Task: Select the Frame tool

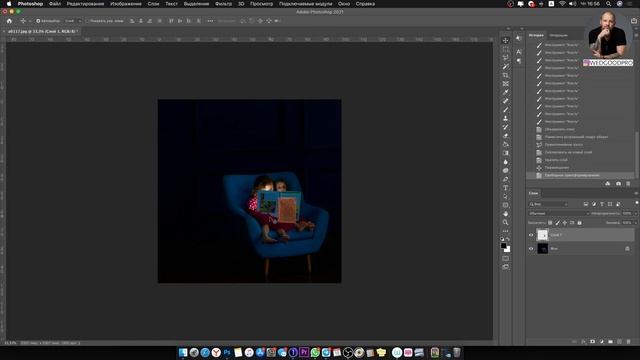Action: point(505,84)
